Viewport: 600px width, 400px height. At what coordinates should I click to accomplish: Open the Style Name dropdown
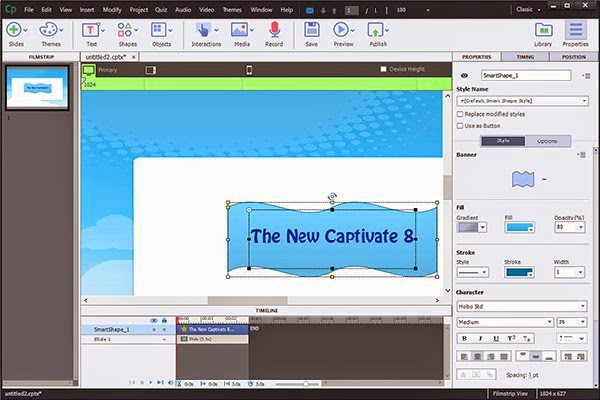click(x=523, y=101)
